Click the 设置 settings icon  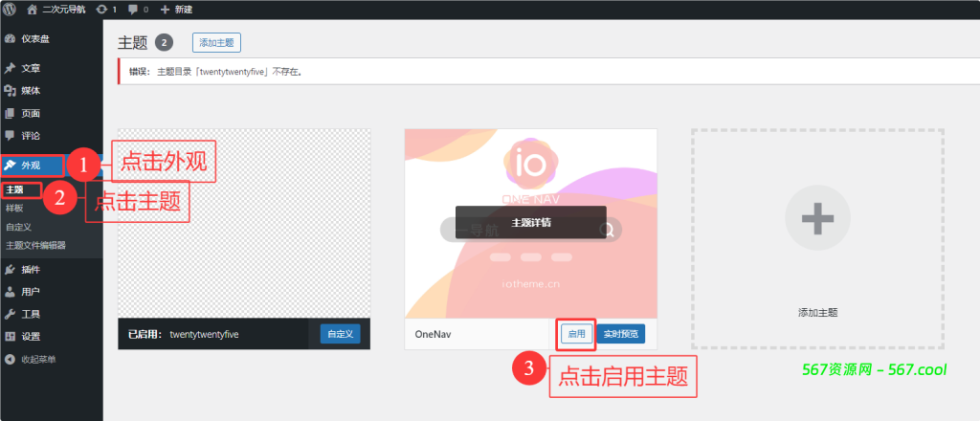pyautogui.click(x=10, y=337)
